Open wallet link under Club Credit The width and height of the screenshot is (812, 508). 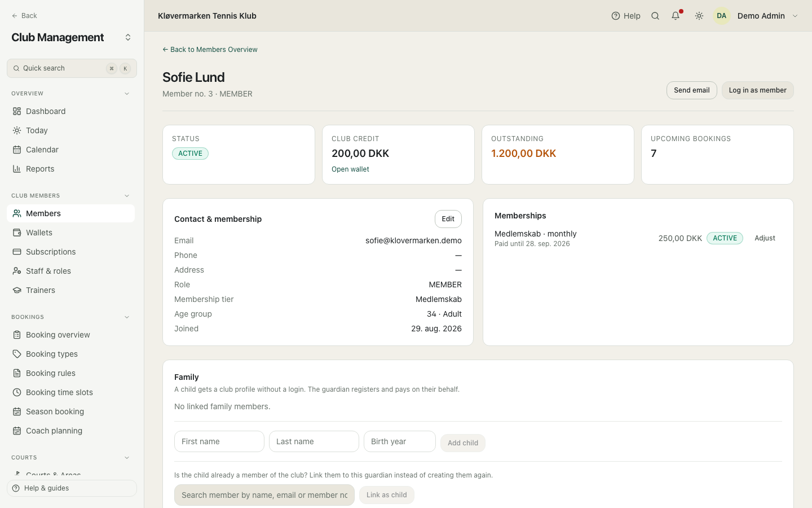[350, 169]
